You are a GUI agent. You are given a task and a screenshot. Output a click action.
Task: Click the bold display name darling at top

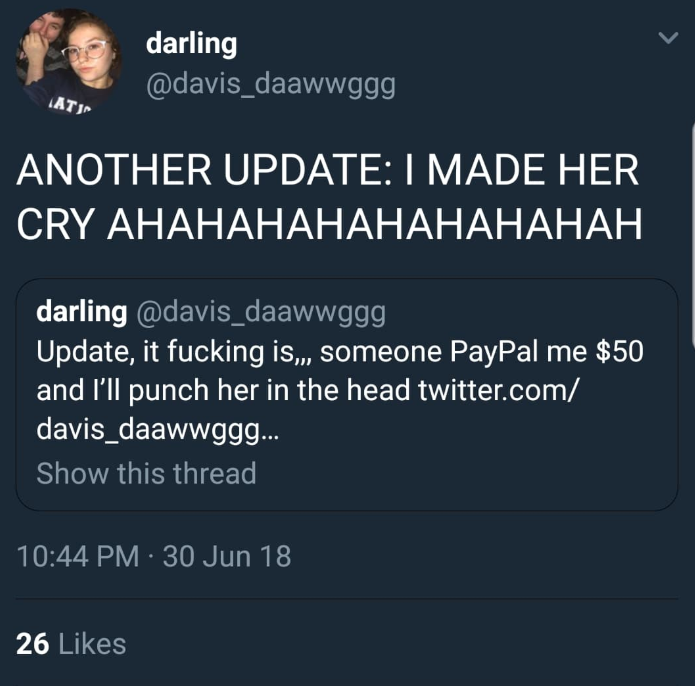click(191, 44)
